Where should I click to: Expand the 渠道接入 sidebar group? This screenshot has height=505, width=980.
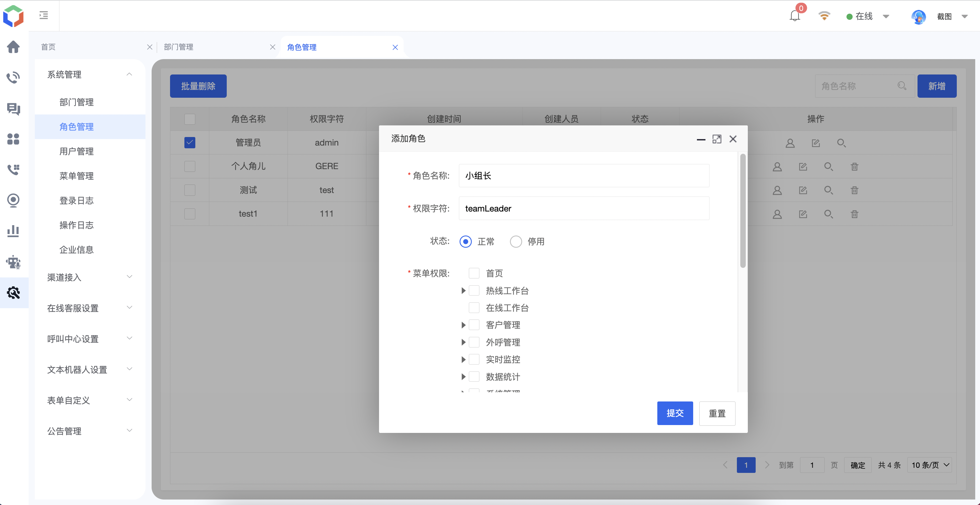tap(90, 277)
